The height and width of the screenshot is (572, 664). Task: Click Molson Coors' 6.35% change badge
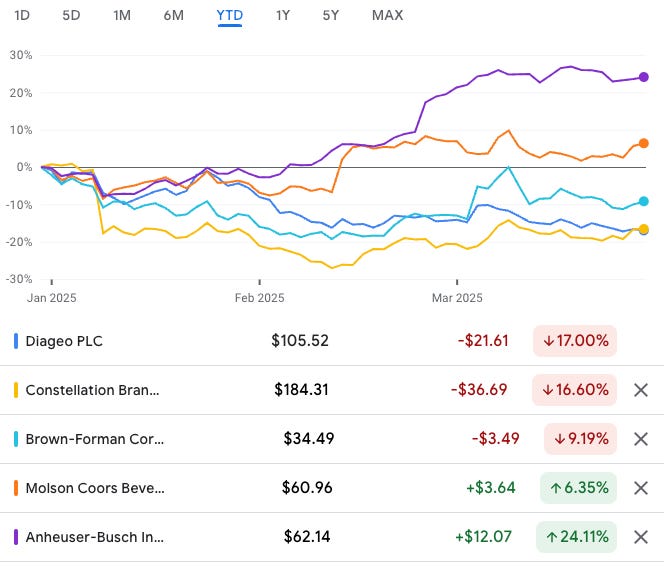[x=578, y=488]
